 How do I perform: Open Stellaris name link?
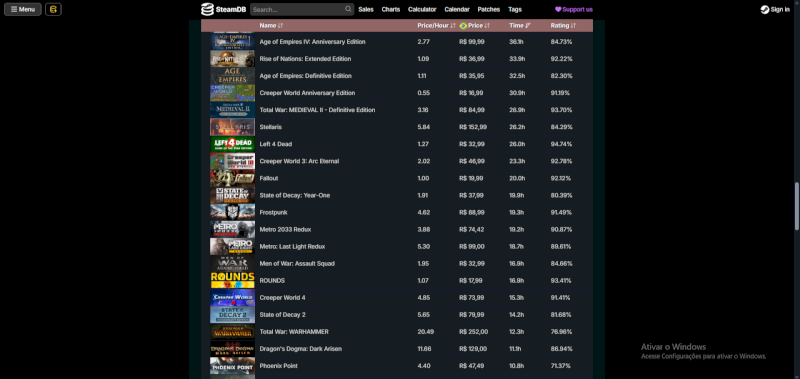coord(270,127)
